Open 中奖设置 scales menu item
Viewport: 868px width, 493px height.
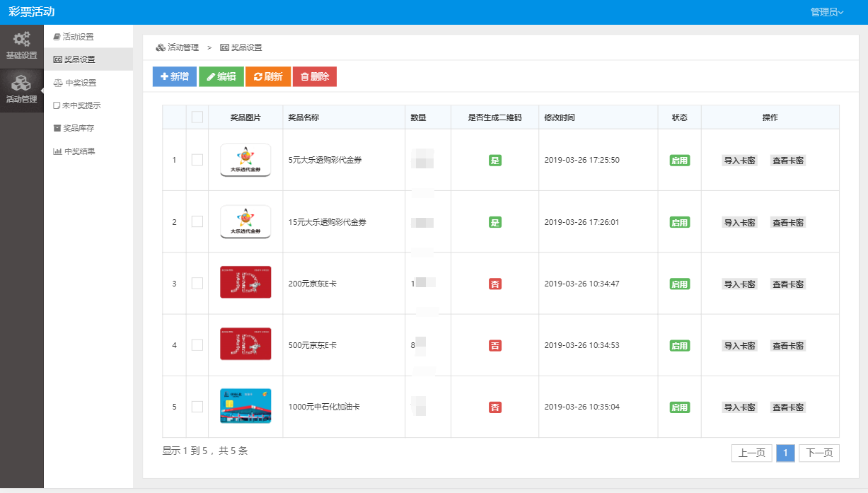coord(75,83)
